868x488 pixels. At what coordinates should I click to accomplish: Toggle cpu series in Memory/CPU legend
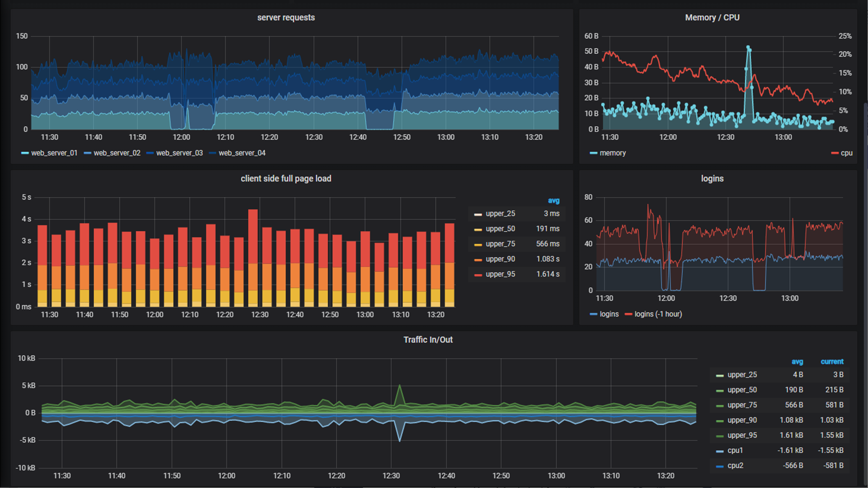point(846,153)
